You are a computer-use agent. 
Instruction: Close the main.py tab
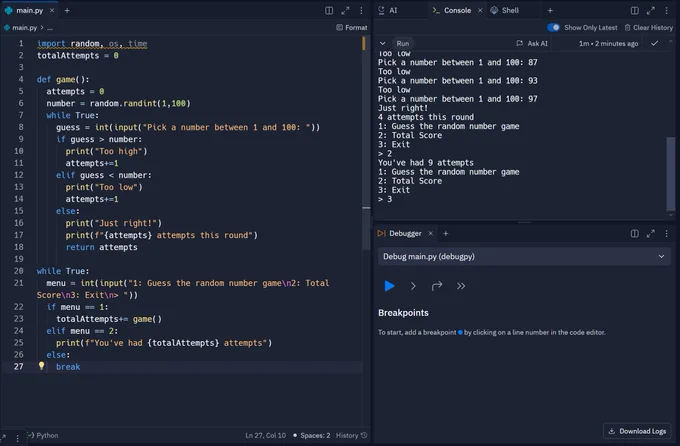click(52, 10)
